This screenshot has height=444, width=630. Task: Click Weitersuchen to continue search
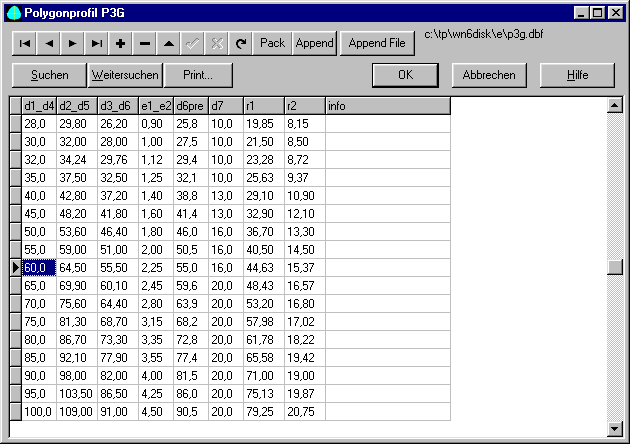point(125,75)
